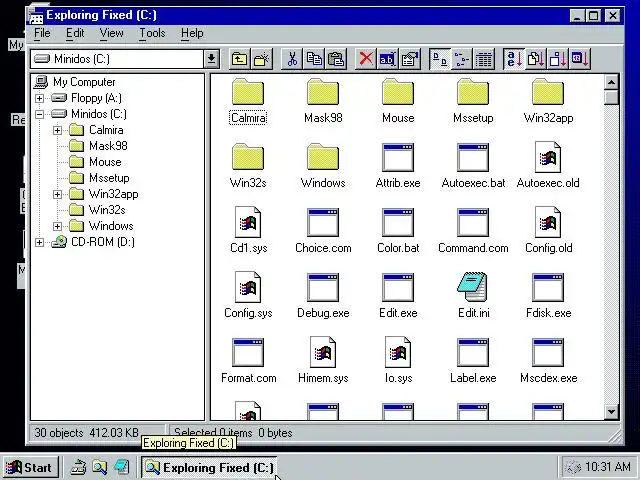Open the File menu
Screen dimensions: 640x480
coord(42,33)
